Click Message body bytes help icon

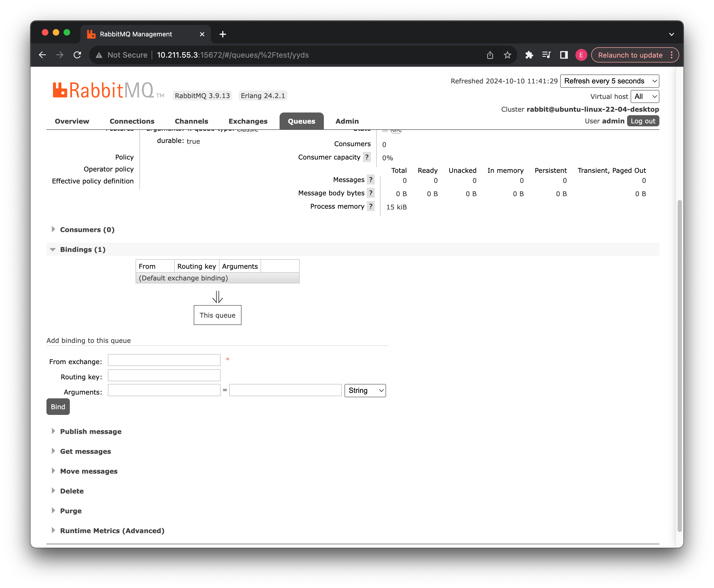(x=371, y=193)
